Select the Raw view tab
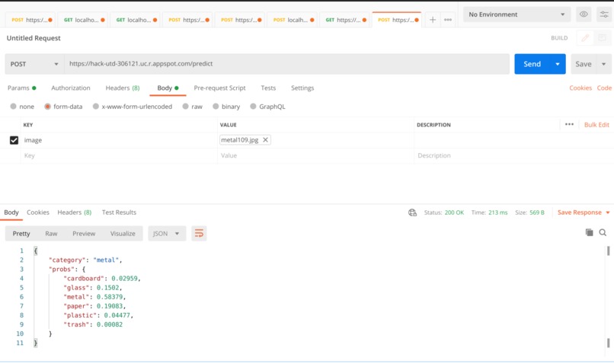Screen dimensions: 614x364 tap(51, 234)
